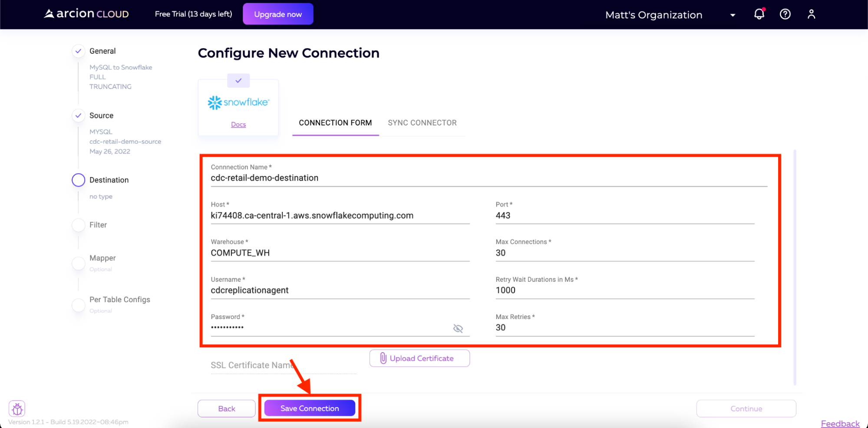868x428 pixels.
Task: Open the notifications bell
Action: click(759, 14)
